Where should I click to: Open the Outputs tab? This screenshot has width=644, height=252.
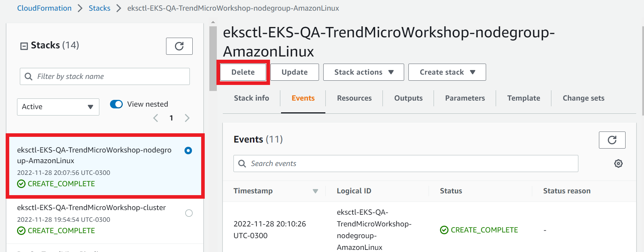[408, 98]
